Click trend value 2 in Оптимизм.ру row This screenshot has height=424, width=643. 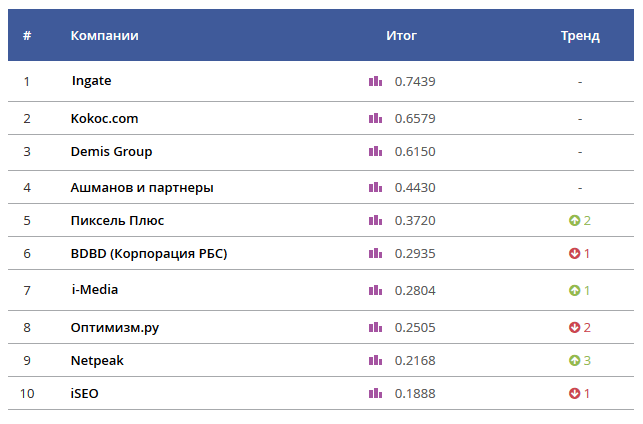587,328
